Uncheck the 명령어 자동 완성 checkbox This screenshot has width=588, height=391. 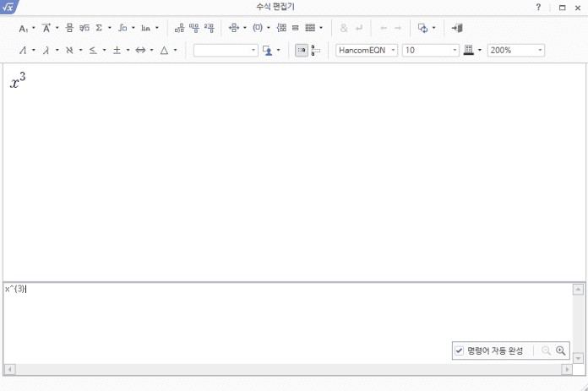(x=459, y=350)
